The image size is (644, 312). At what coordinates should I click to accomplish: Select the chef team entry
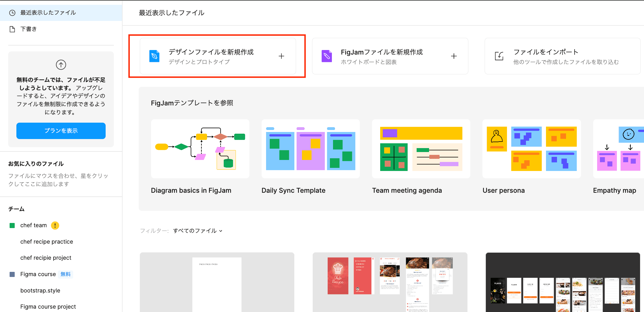click(x=34, y=226)
